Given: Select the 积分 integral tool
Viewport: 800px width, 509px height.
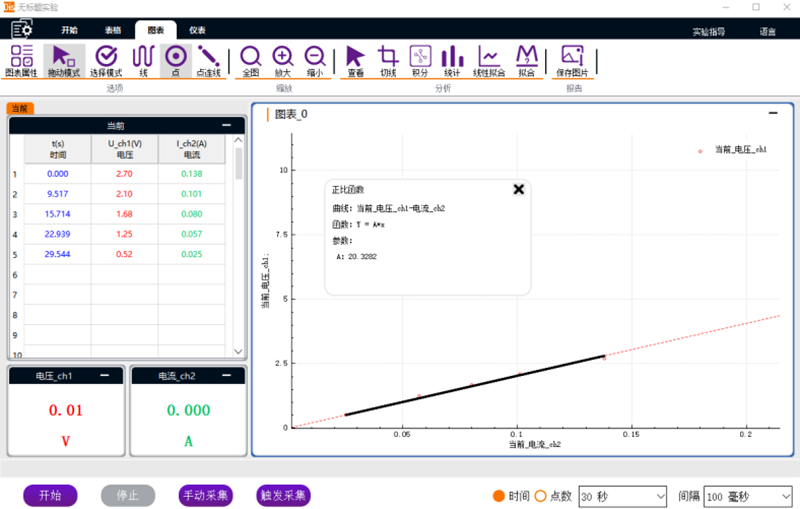Looking at the screenshot, I should point(420,61).
